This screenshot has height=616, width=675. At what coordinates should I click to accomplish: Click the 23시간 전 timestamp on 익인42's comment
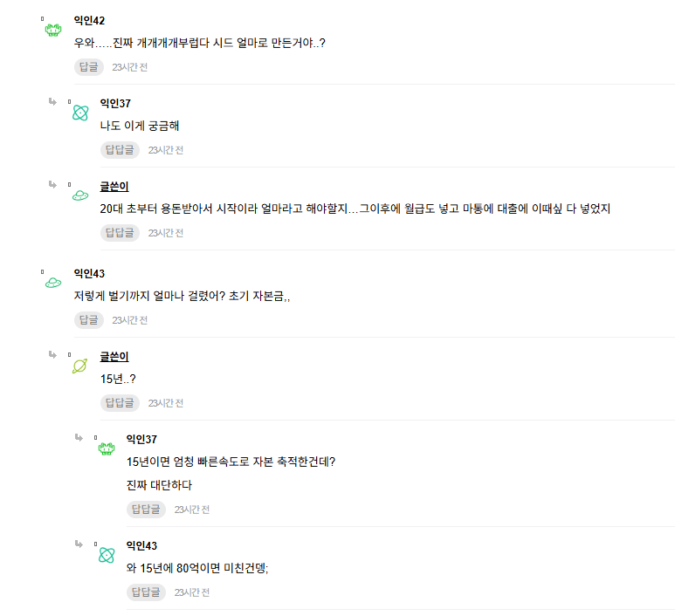(x=129, y=67)
